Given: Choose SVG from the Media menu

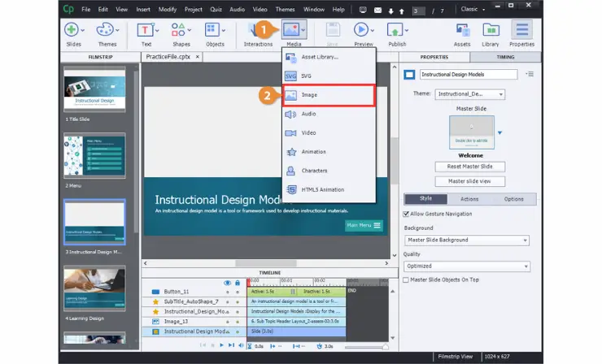Looking at the screenshot, I should pos(329,76).
